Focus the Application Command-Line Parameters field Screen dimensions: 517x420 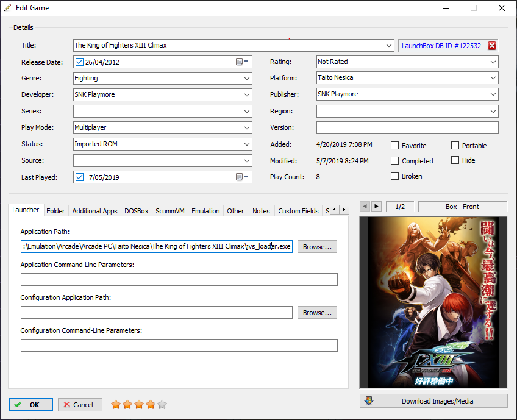pyautogui.click(x=179, y=280)
